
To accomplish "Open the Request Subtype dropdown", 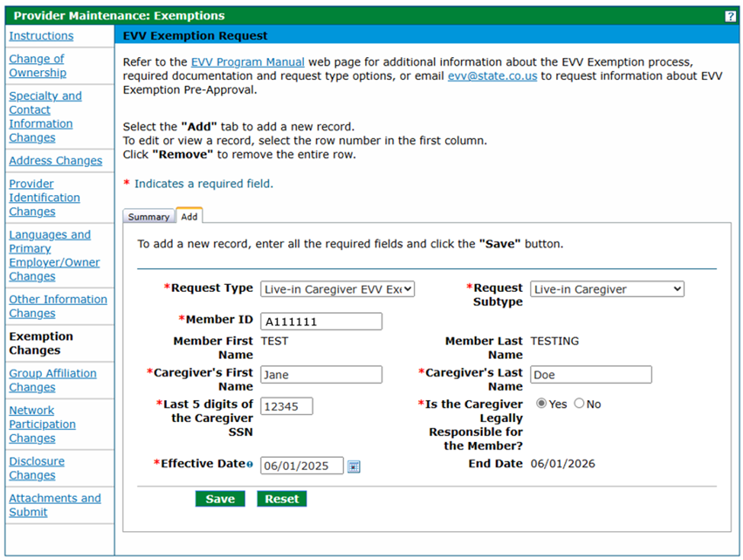I will click(x=607, y=289).
